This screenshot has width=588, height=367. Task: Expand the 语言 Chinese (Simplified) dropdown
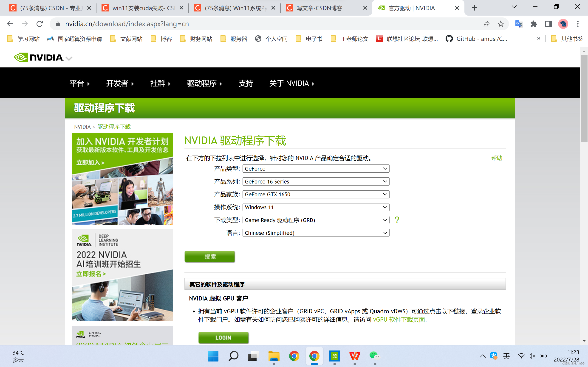point(316,233)
